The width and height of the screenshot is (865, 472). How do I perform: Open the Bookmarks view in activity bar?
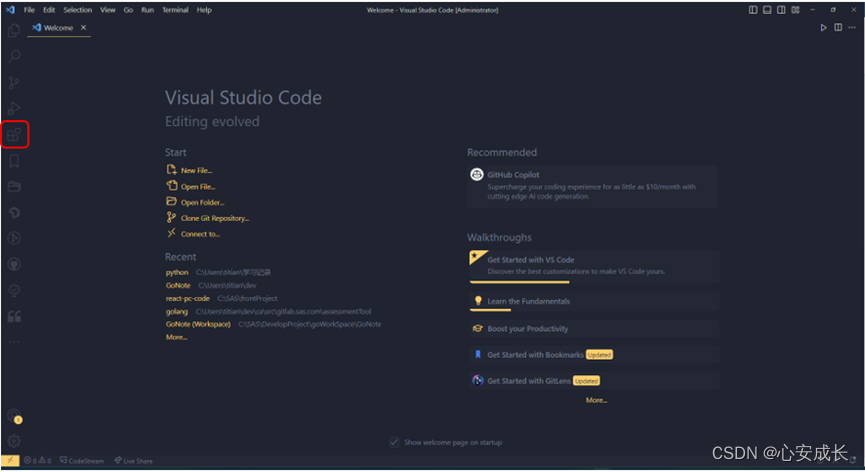click(14, 161)
